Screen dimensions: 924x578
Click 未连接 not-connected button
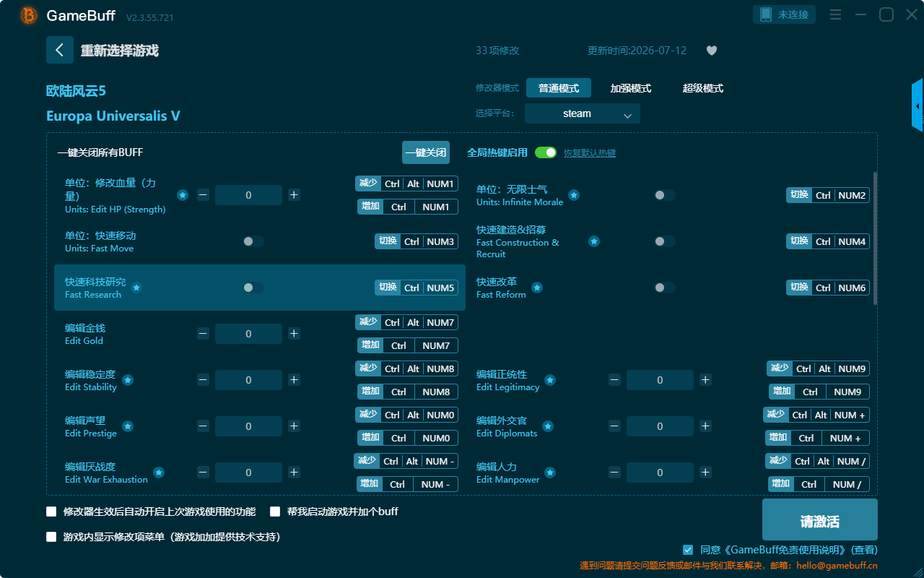(x=785, y=14)
